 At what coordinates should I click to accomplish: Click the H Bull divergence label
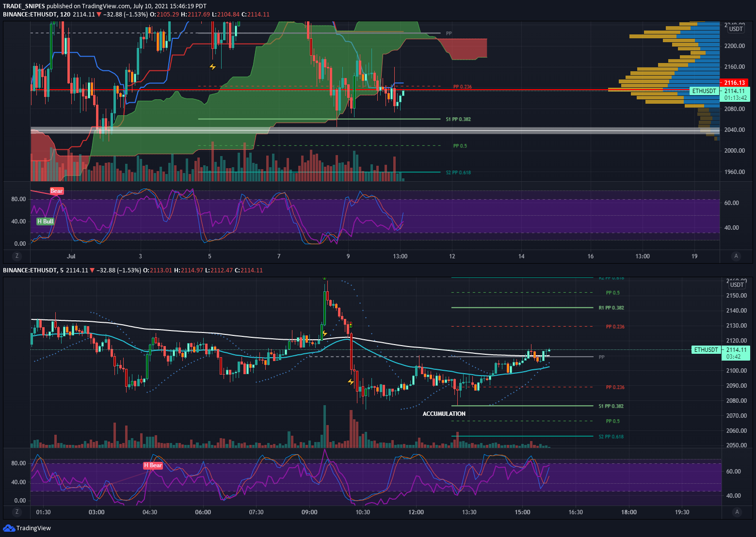46,221
